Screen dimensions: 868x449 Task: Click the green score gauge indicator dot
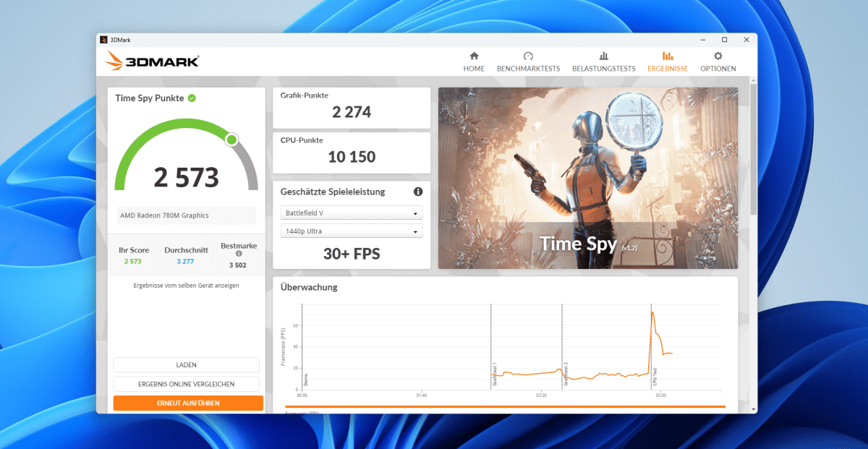232,140
